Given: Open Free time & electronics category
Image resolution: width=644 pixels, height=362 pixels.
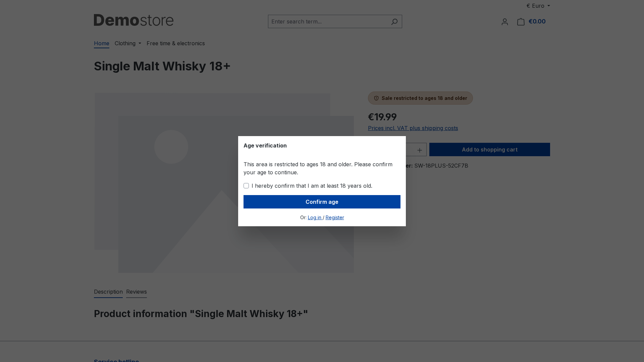Looking at the screenshot, I should pos(176,43).
